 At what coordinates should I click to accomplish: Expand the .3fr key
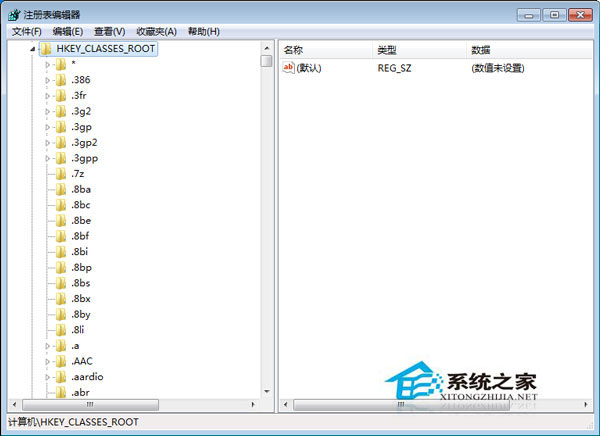pos(47,96)
